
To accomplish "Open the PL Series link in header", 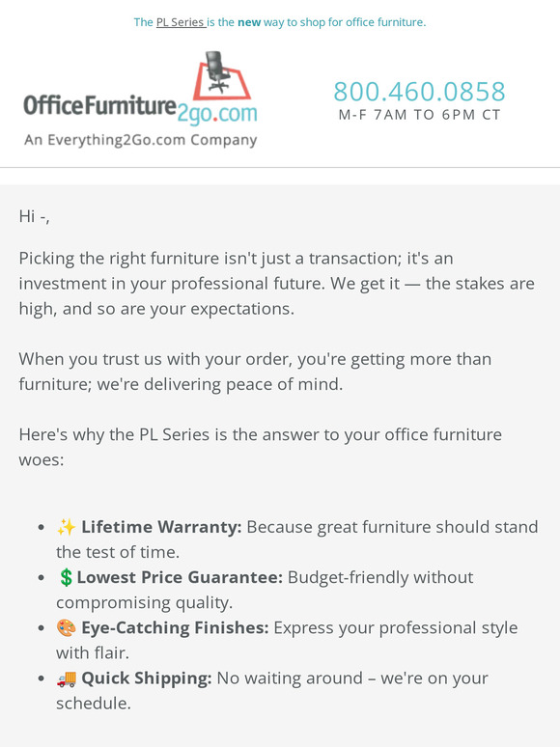I will [181, 22].
